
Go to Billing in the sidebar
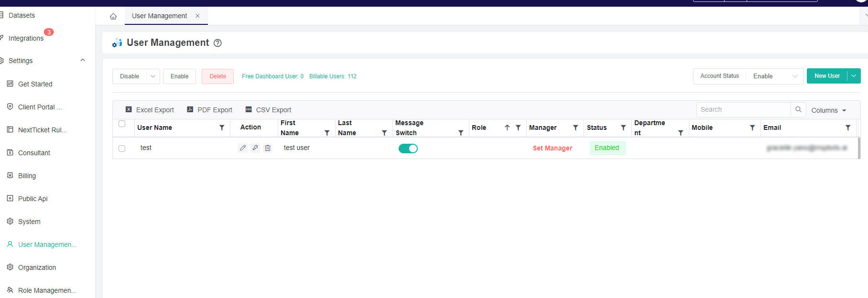(x=27, y=176)
